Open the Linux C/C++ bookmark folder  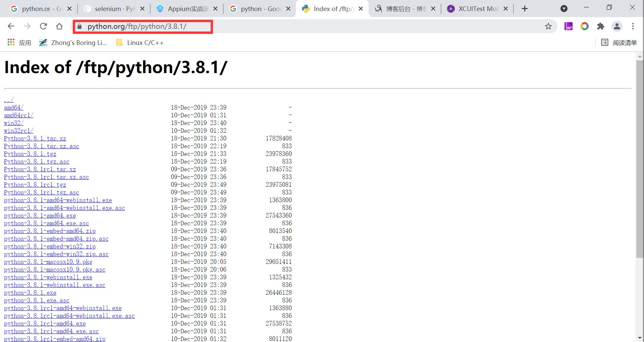click(x=140, y=43)
